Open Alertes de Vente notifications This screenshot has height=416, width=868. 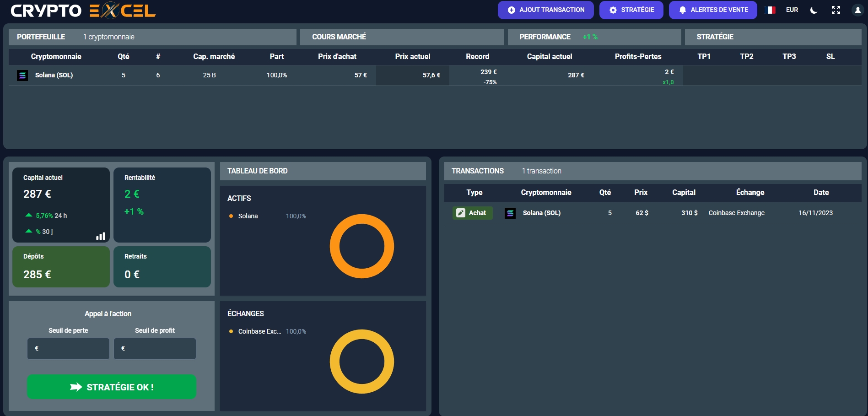coord(713,10)
